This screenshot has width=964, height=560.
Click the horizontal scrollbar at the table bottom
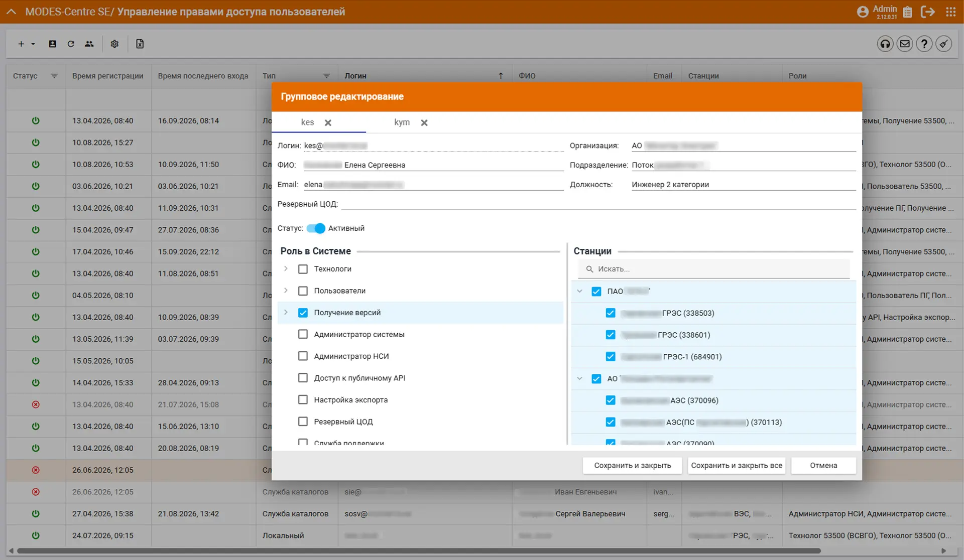419,551
